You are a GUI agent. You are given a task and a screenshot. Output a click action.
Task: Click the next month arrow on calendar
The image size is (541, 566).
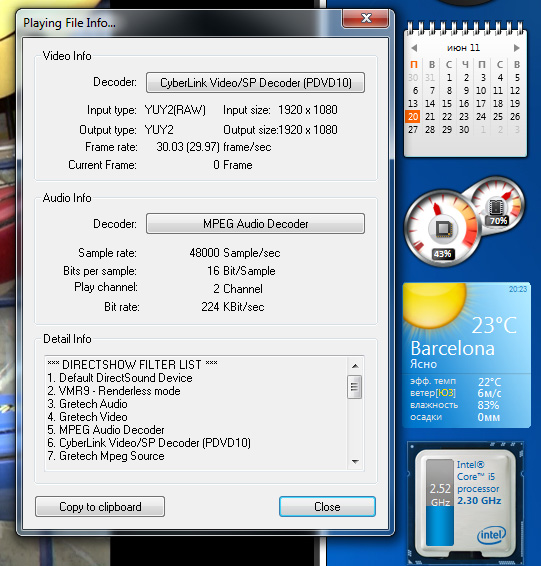tap(516, 48)
